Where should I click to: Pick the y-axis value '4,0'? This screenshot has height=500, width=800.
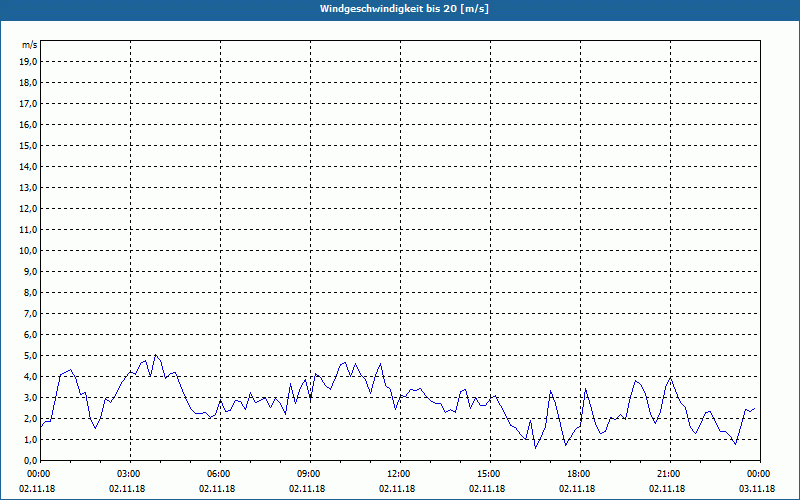click(30, 377)
